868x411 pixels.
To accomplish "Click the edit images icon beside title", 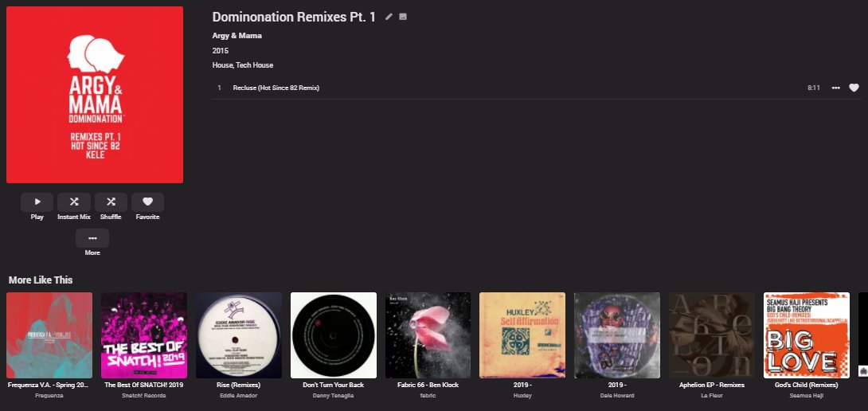I will (x=403, y=17).
